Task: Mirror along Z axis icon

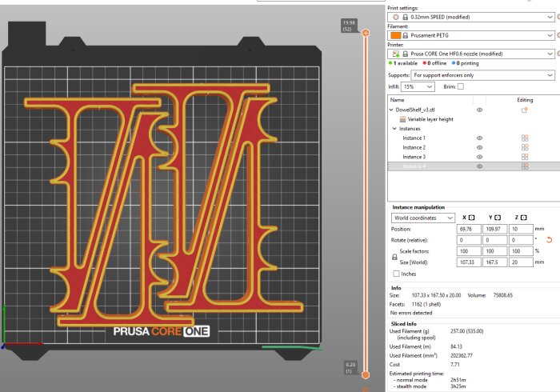Action: 523,218
